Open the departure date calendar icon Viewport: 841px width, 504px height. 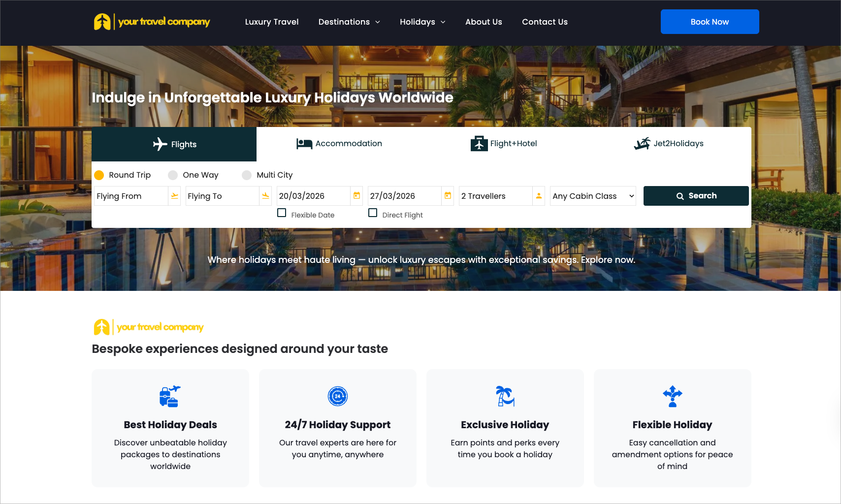(356, 196)
